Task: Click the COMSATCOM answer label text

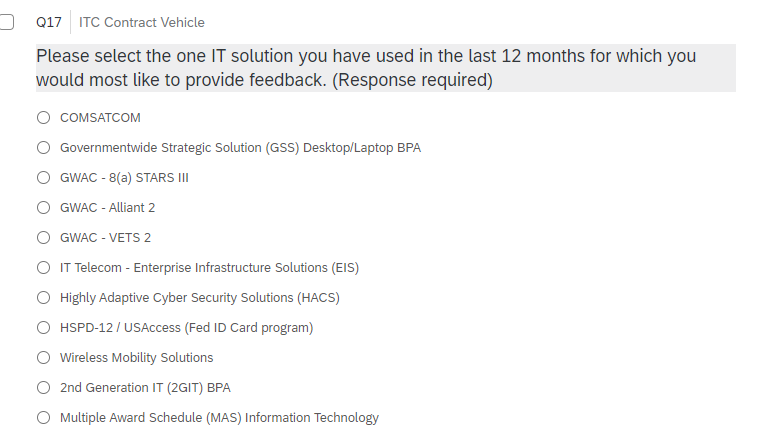Action: coord(100,118)
